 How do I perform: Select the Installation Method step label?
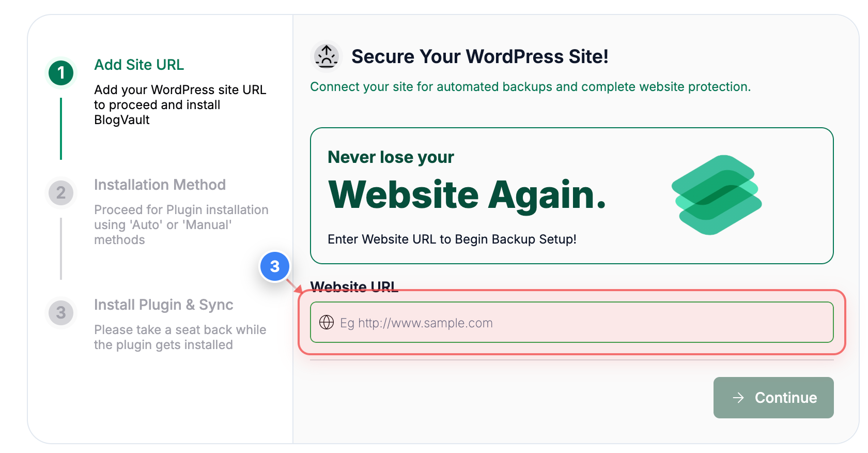(x=160, y=185)
